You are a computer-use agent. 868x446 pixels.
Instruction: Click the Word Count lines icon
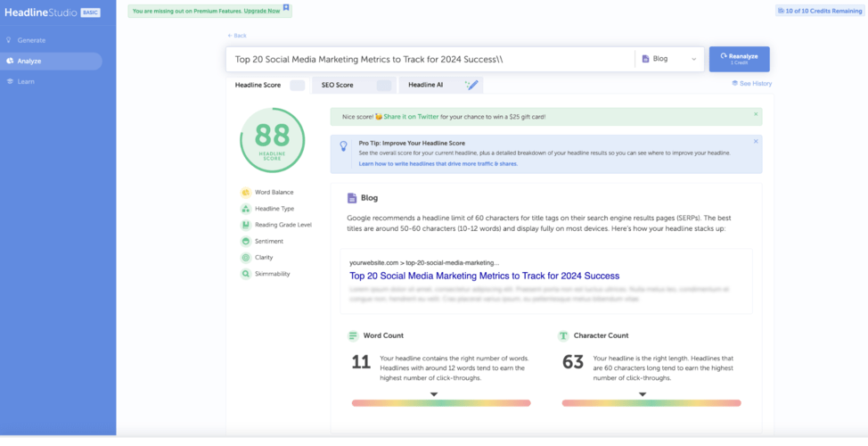[x=353, y=335]
